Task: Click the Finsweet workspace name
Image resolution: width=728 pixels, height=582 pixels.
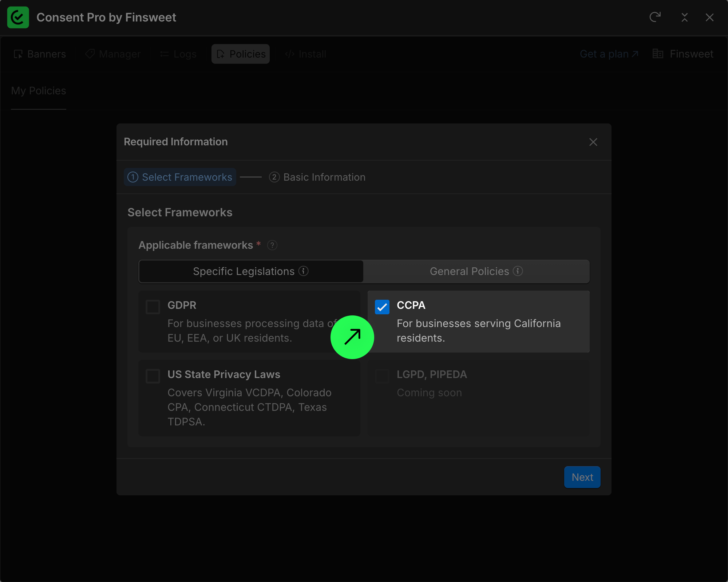Action: click(x=692, y=54)
